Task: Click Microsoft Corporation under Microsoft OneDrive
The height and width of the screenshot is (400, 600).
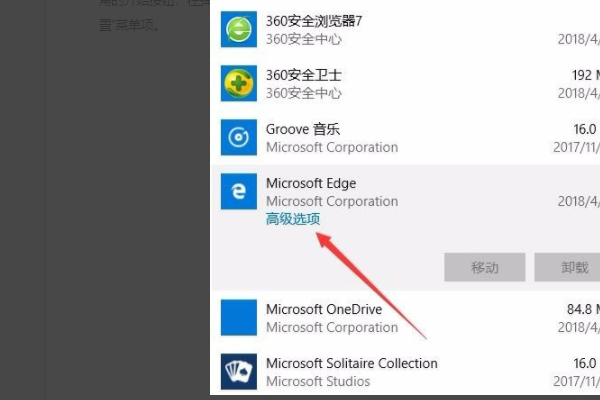Action: pos(332,327)
